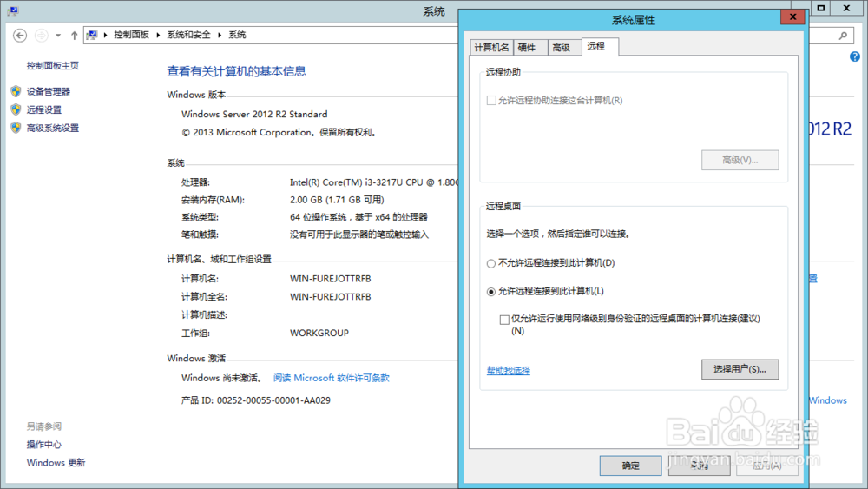Select the 远程 tab

[x=600, y=47]
